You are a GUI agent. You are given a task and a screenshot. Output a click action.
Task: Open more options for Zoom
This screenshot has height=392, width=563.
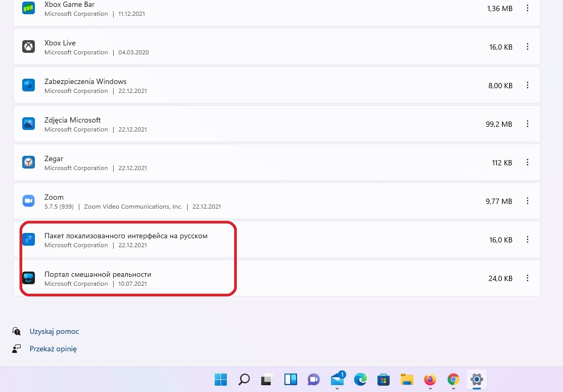pyautogui.click(x=528, y=201)
